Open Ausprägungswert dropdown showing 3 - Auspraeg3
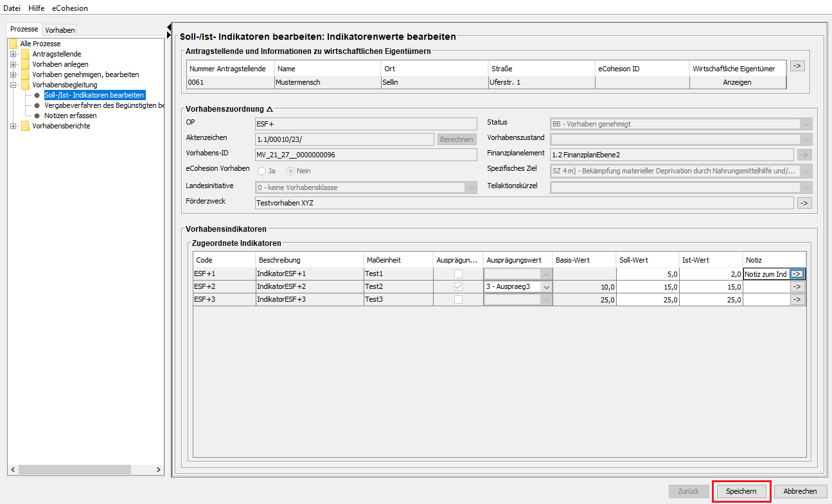The height and width of the screenshot is (504, 832). tap(546, 286)
